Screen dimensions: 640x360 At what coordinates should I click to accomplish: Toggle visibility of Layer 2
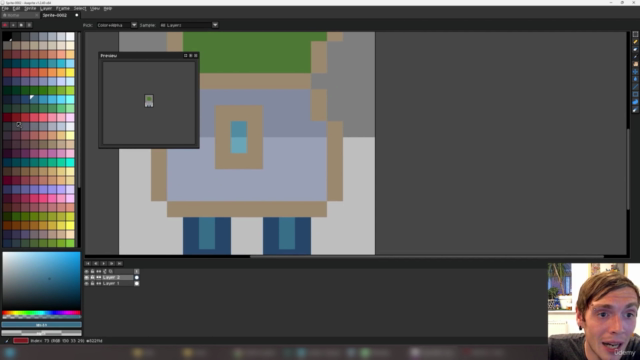coord(86,278)
